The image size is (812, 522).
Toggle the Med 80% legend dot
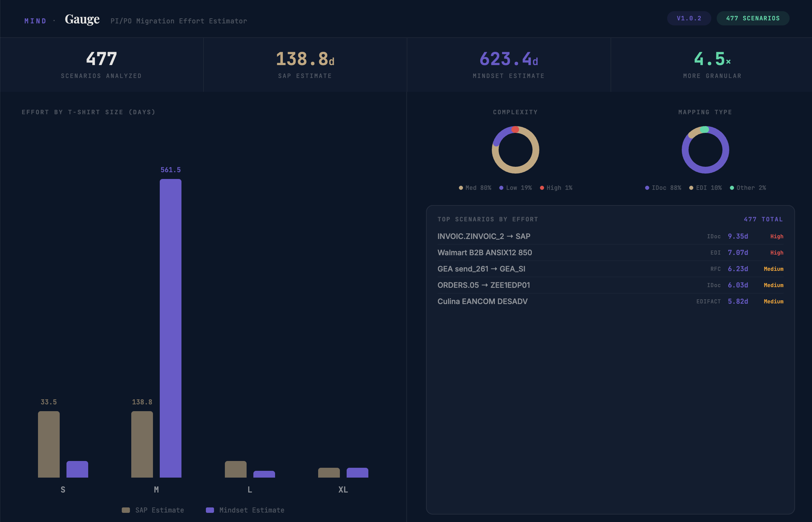461,188
